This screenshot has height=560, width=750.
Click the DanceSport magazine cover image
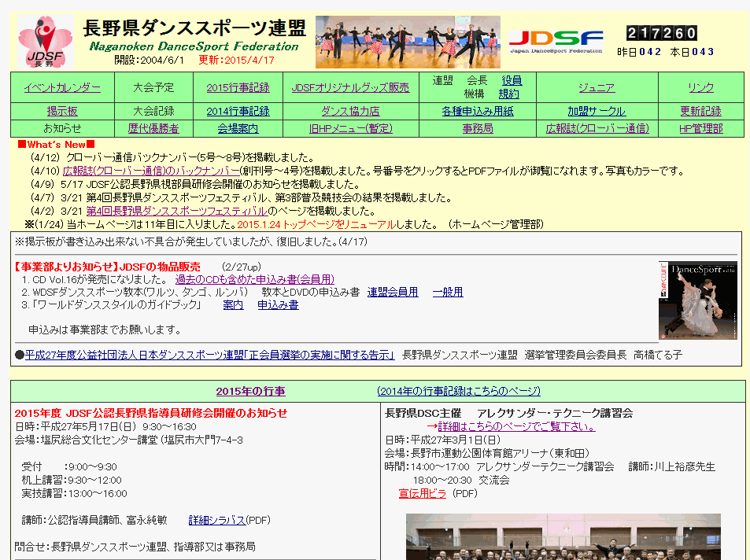(x=697, y=300)
